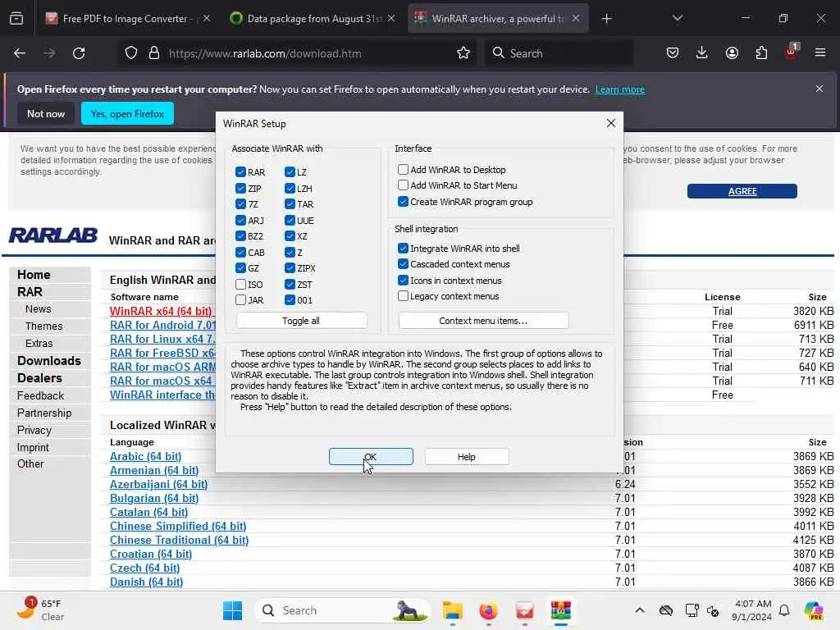The image size is (840, 630).
Task: Open Firefox account profile icon
Action: tap(732, 52)
